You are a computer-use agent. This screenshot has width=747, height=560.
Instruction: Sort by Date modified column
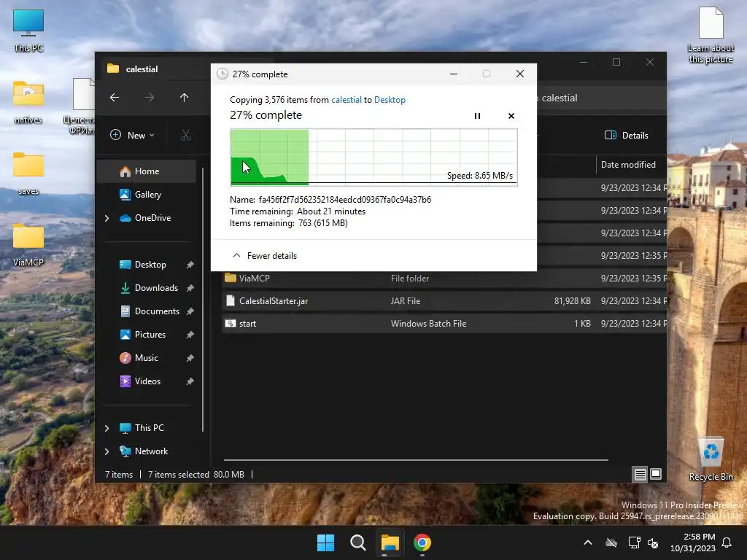tap(628, 165)
